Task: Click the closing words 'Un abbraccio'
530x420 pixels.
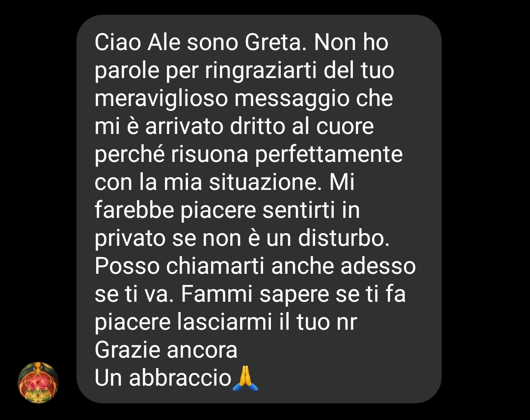Action: click(163, 378)
